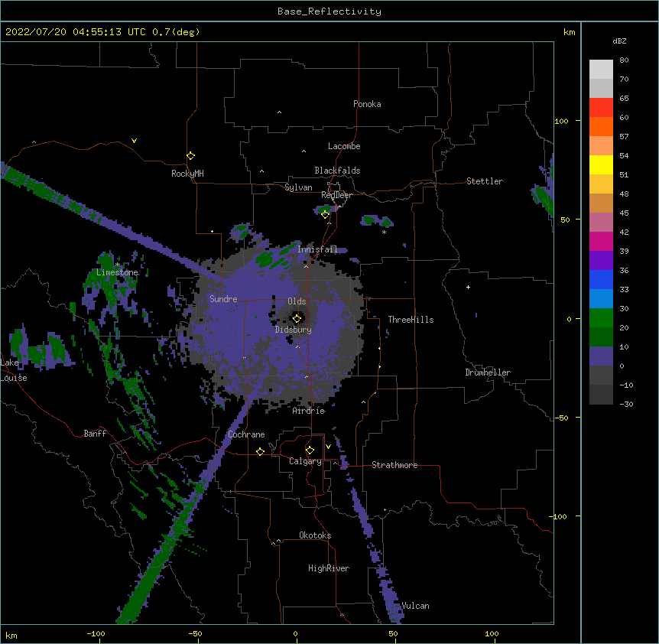Click the Strathmore town label
Image resolution: width=659 pixels, height=644 pixels.
tap(394, 465)
